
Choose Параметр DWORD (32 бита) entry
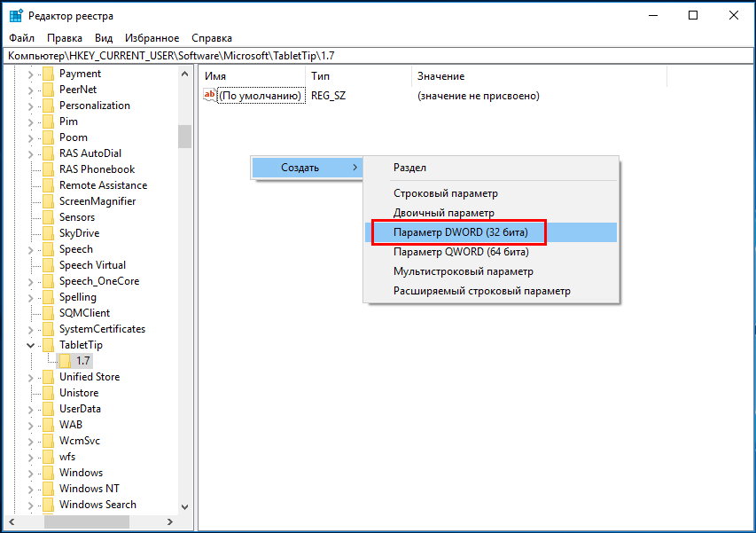tap(491, 232)
